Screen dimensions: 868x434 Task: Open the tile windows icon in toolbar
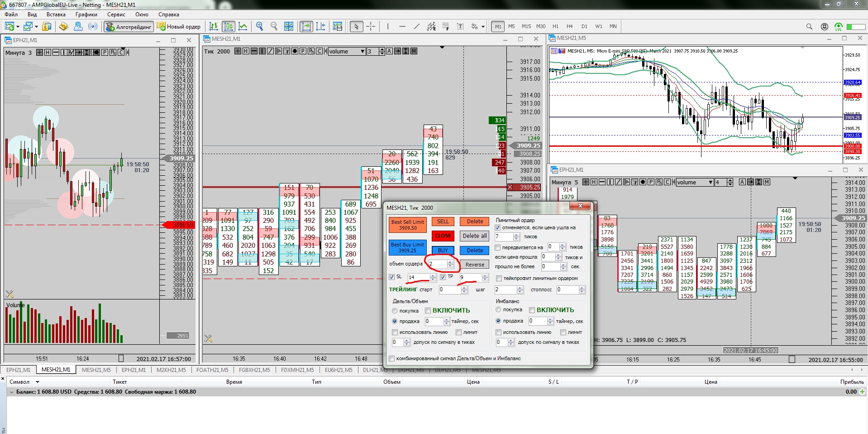[x=289, y=26]
